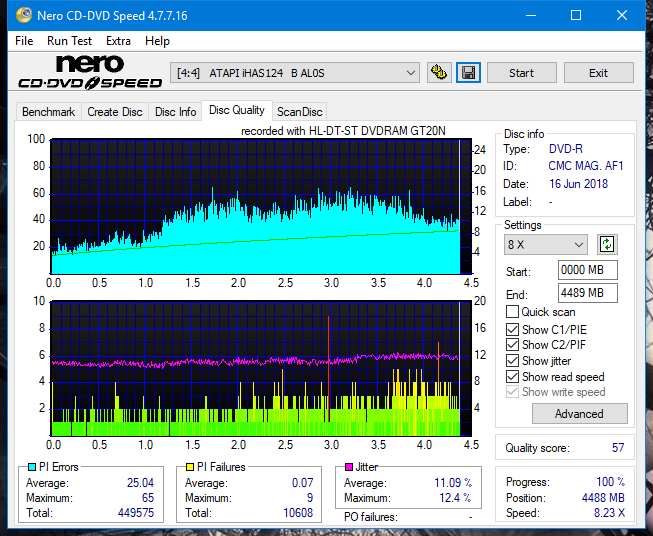The height and width of the screenshot is (536, 653).
Task: Disable Show jitter checkbox
Action: pos(512,361)
